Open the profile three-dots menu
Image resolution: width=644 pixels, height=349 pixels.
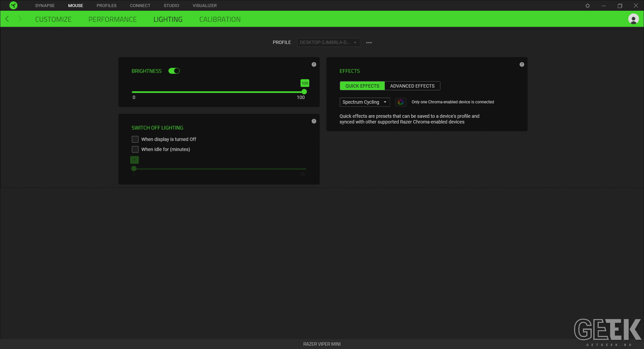pos(369,43)
